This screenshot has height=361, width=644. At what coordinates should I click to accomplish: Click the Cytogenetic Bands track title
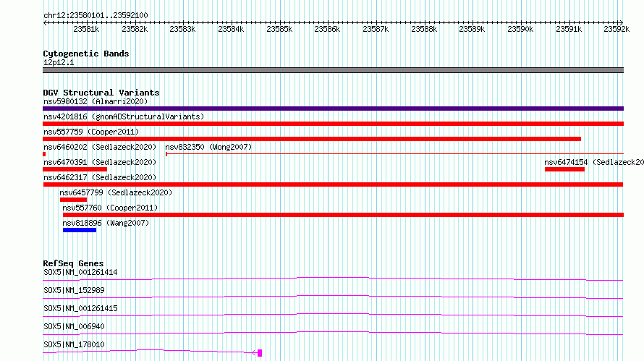tap(86, 54)
